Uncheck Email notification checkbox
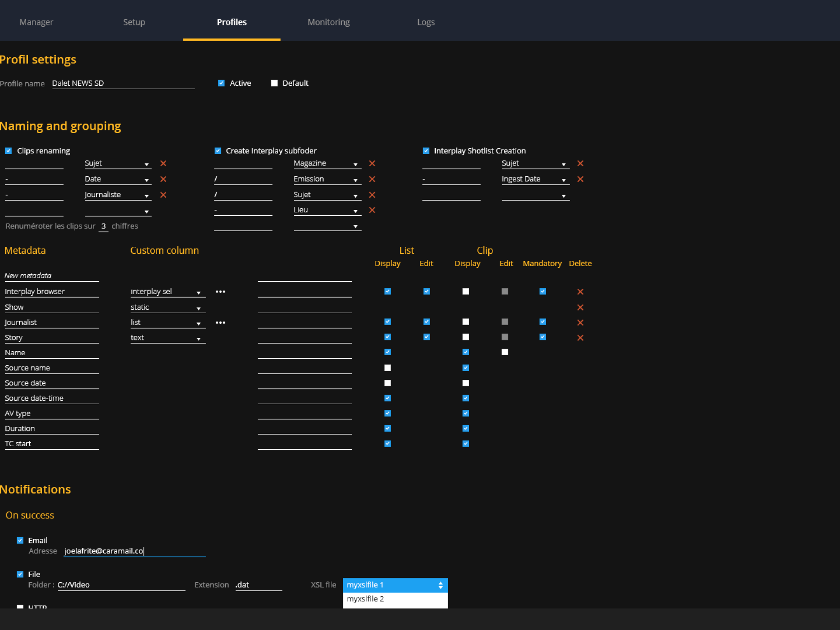This screenshot has height=630, width=840. (x=20, y=540)
